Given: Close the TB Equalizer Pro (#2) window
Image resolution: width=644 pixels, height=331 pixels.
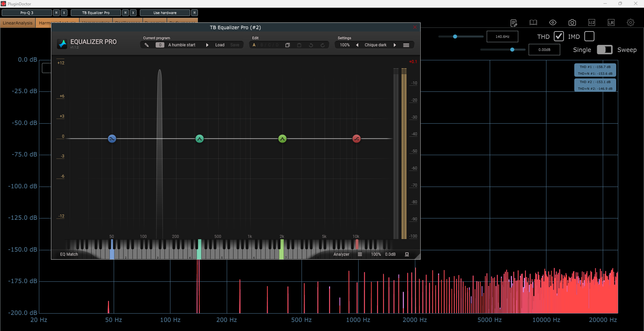Looking at the screenshot, I should click(x=415, y=27).
